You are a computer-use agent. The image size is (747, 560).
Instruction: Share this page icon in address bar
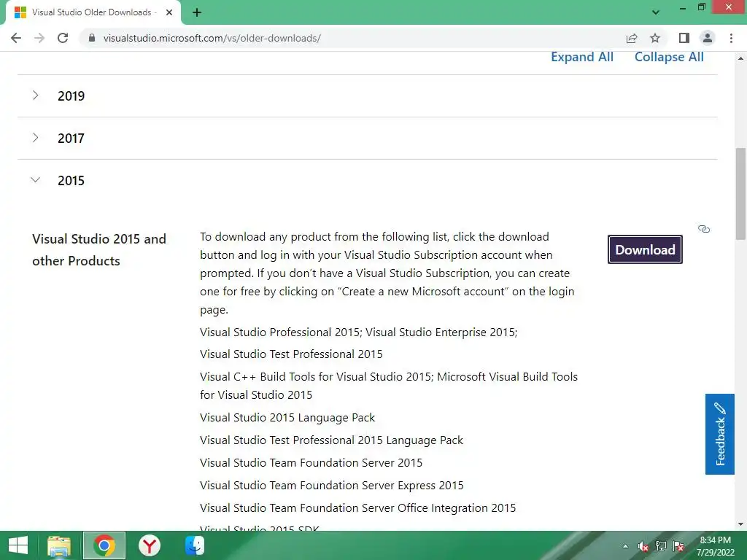pyautogui.click(x=632, y=38)
